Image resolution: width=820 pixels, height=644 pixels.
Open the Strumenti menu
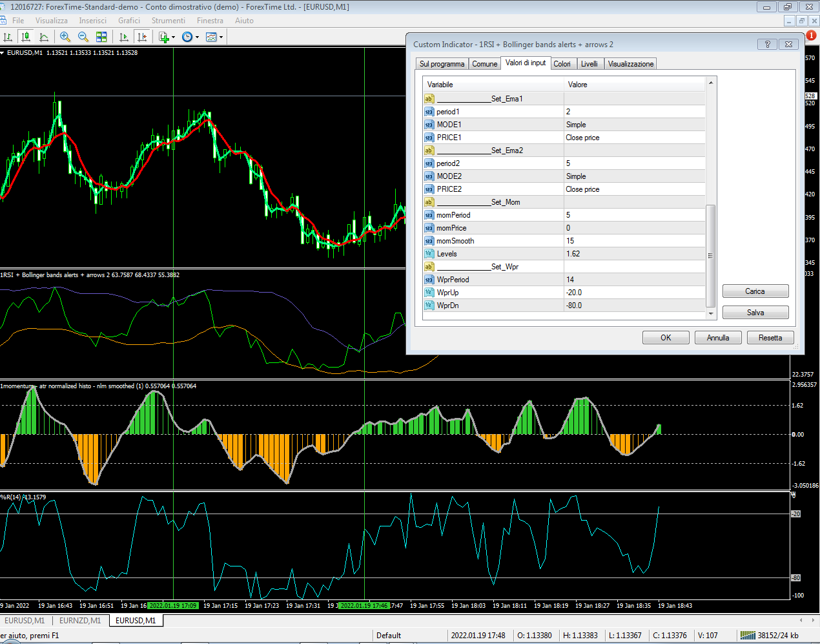168,21
